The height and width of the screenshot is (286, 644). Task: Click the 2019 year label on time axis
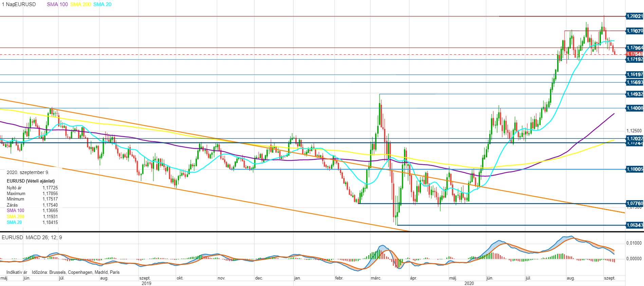146,283
